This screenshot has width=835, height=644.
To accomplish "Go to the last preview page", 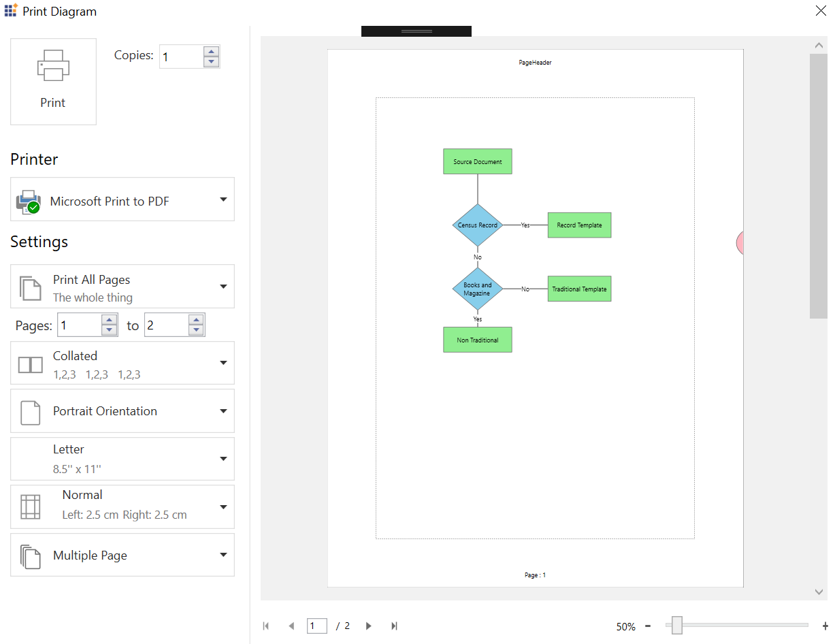I will pos(394,626).
